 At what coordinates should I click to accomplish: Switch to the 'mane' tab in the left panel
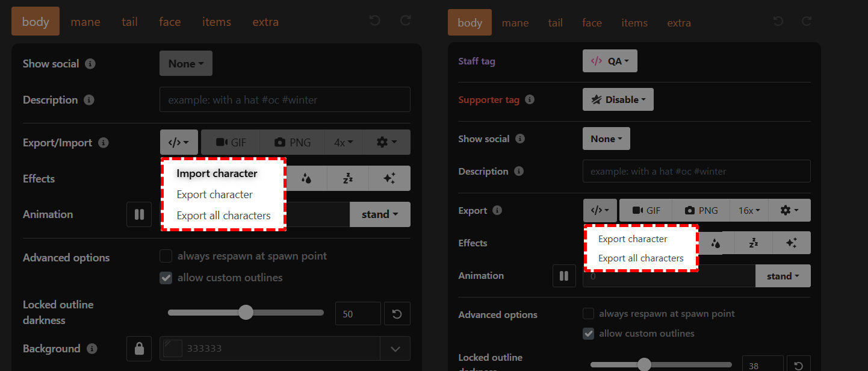click(85, 22)
